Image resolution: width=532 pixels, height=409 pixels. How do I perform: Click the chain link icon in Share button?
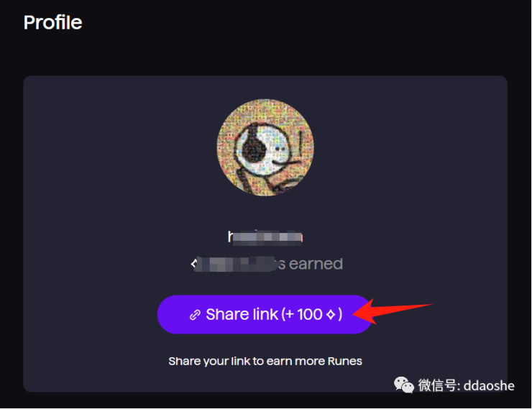(195, 315)
